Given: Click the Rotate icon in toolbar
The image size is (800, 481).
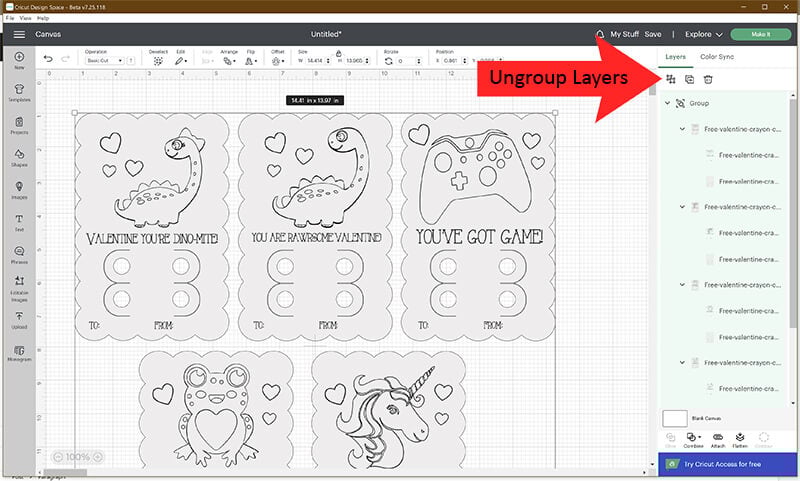Looking at the screenshot, I should point(389,61).
